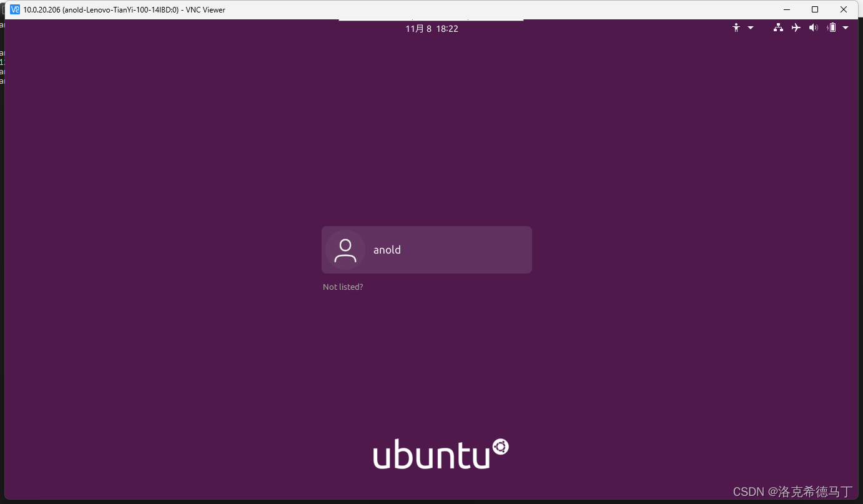The width and height of the screenshot is (863, 504).
Task: Open the accessibility menu icon
Action: (736, 28)
